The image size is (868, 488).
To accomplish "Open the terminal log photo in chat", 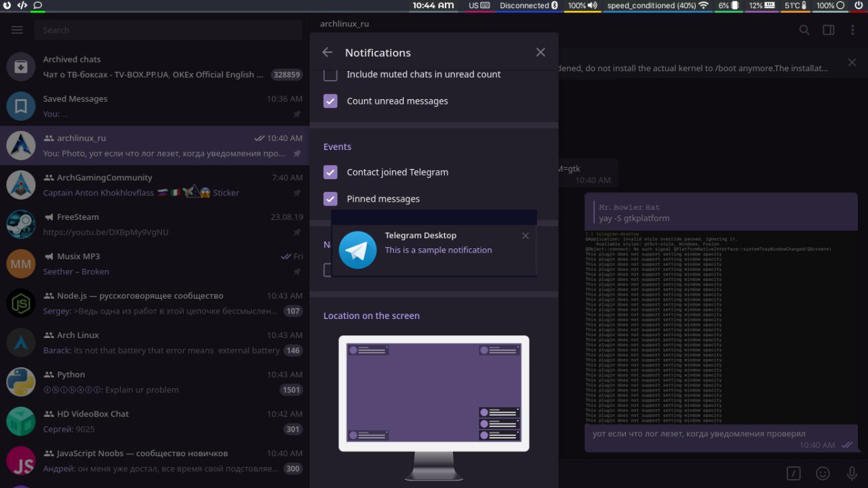I will (721, 329).
